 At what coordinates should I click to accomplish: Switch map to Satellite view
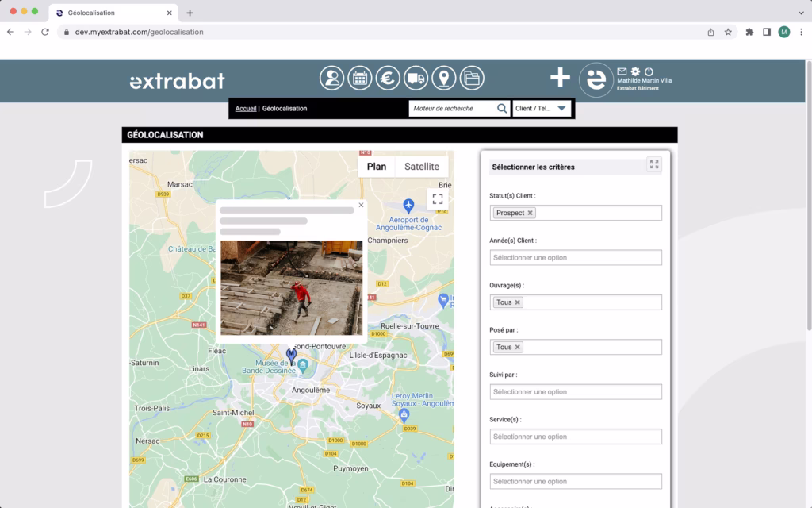[x=422, y=167]
